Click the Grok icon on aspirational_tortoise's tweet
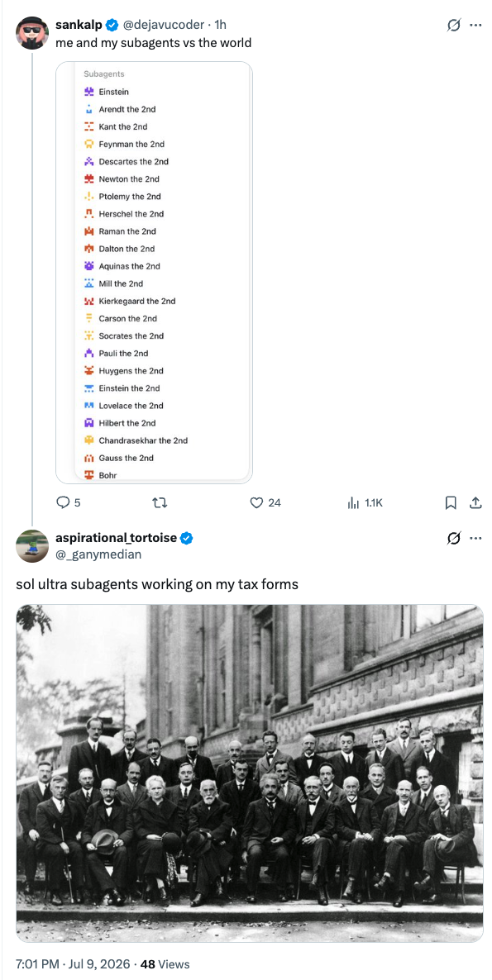Image resolution: width=492 pixels, height=980 pixels. click(455, 538)
